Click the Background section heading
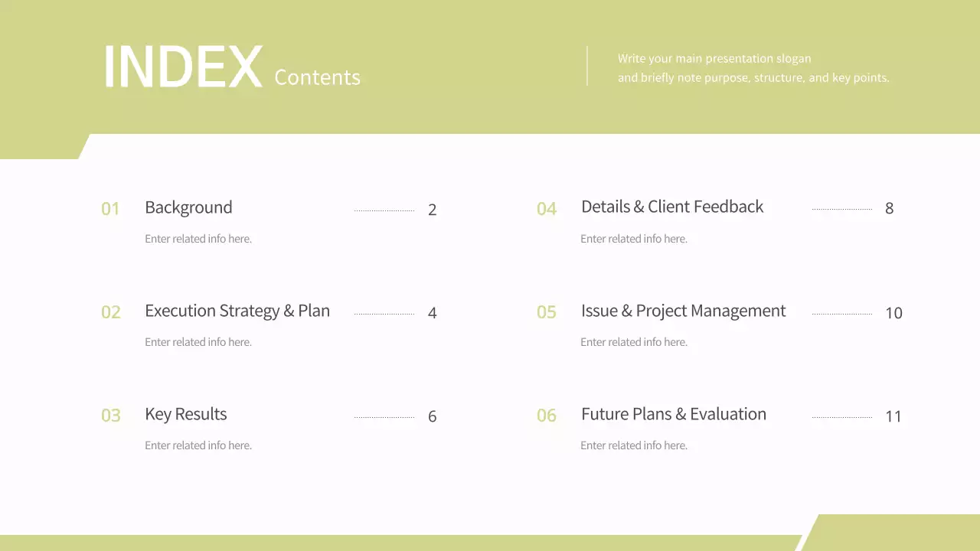The width and height of the screenshot is (980, 551). pos(188,207)
